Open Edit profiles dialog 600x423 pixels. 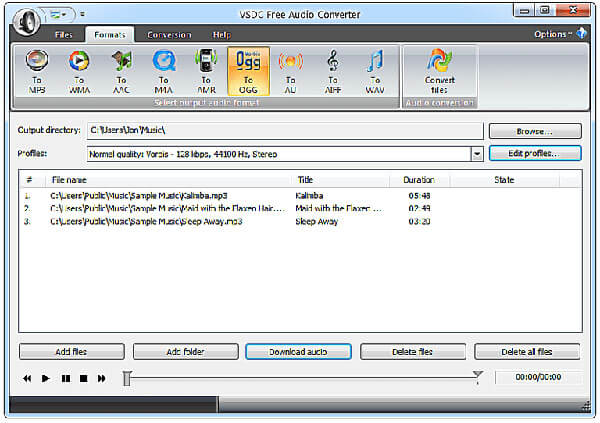(535, 153)
